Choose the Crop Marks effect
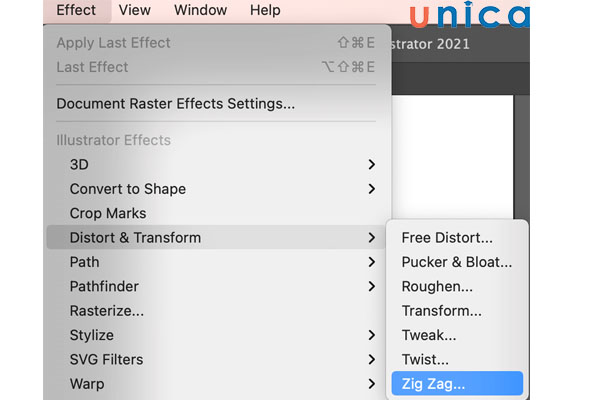 point(108,213)
